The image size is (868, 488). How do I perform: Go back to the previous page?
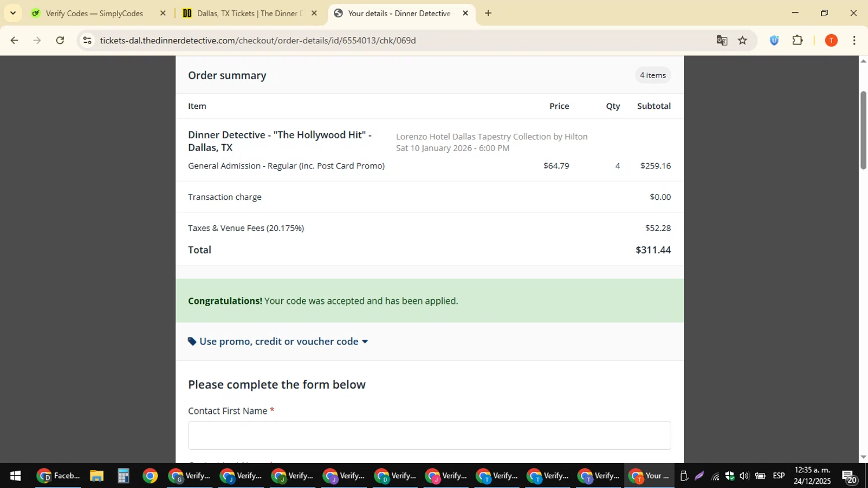(x=14, y=41)
